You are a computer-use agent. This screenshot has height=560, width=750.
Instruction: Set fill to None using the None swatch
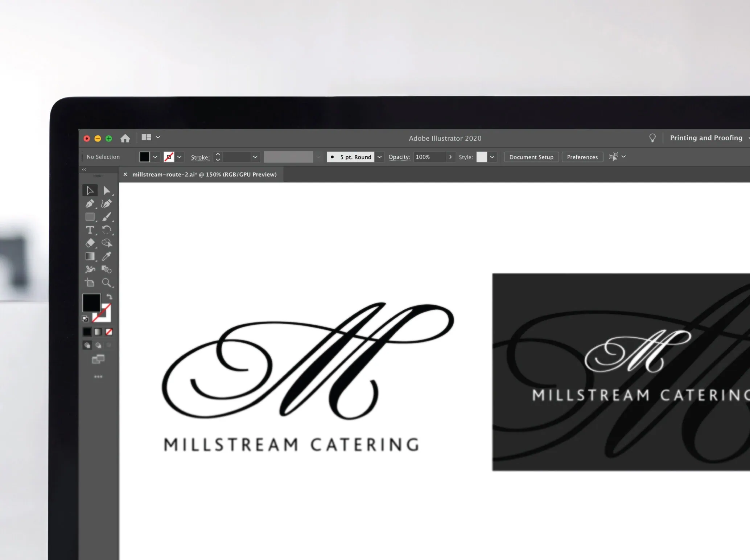[x=109, y=332]
